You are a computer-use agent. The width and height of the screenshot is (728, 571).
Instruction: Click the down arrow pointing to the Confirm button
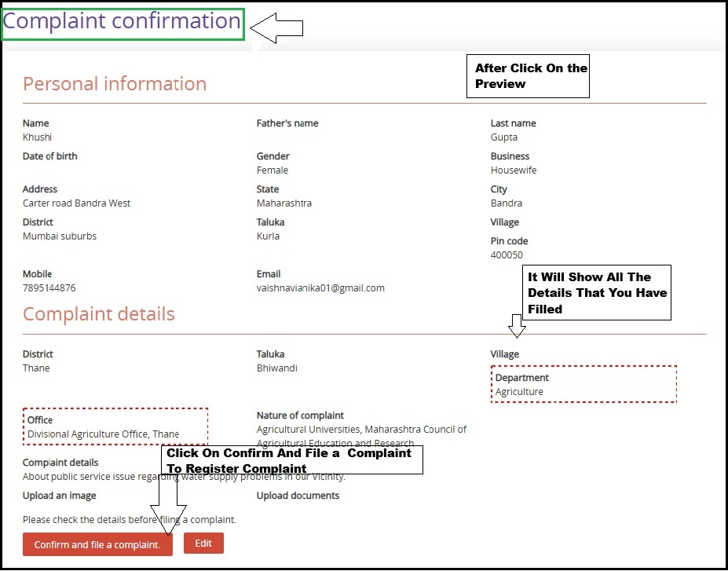tap(168, 504)
